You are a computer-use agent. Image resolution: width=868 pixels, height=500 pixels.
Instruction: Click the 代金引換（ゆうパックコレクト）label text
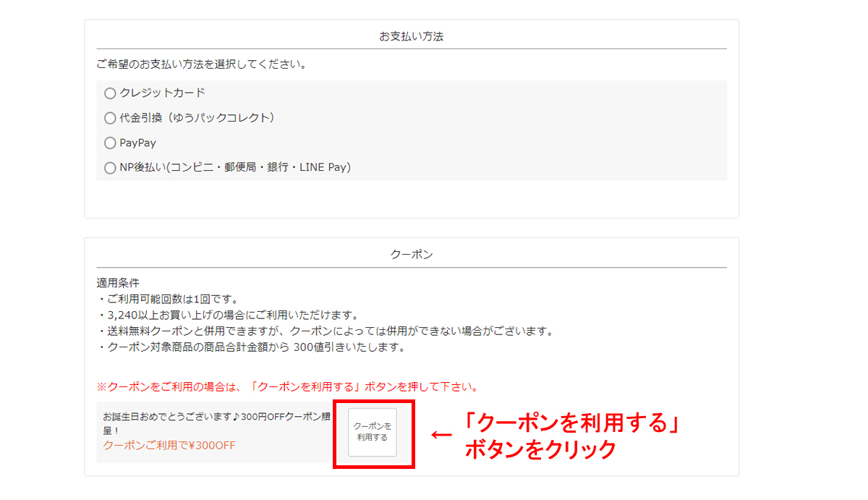point(197,118)
